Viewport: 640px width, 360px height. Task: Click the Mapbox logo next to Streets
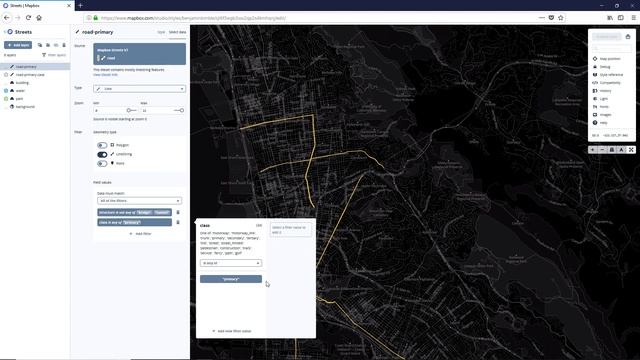tap(10, 31)
